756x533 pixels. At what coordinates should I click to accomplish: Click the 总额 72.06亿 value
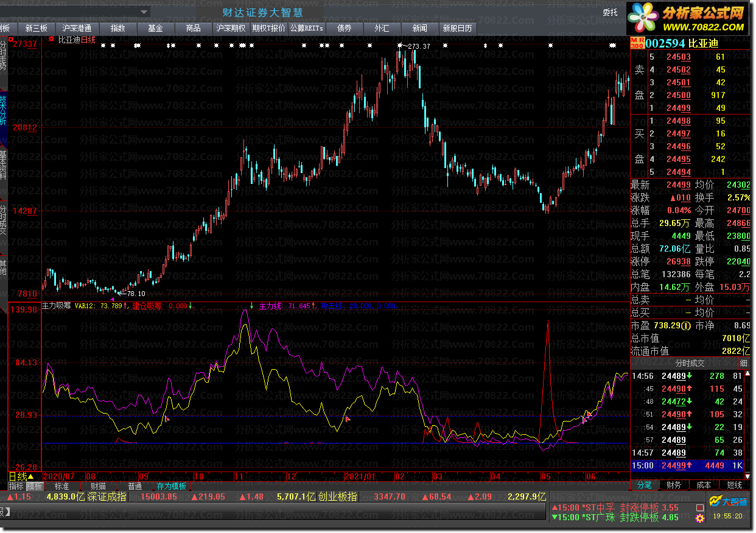click(675, 249)
